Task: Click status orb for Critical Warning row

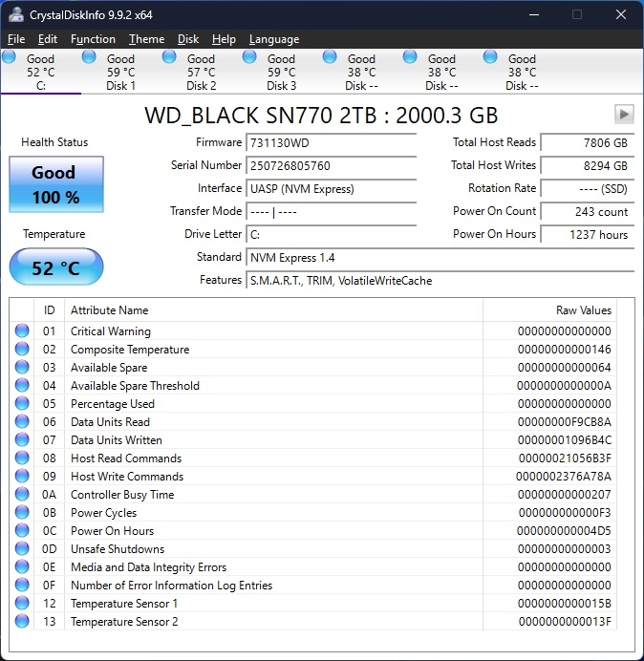Action: 22,330
